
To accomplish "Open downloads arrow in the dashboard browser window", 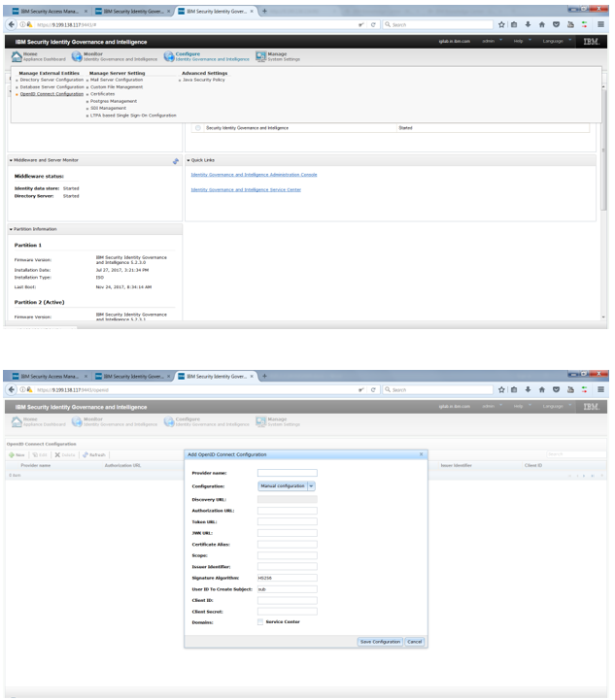I will pos(528,24).
